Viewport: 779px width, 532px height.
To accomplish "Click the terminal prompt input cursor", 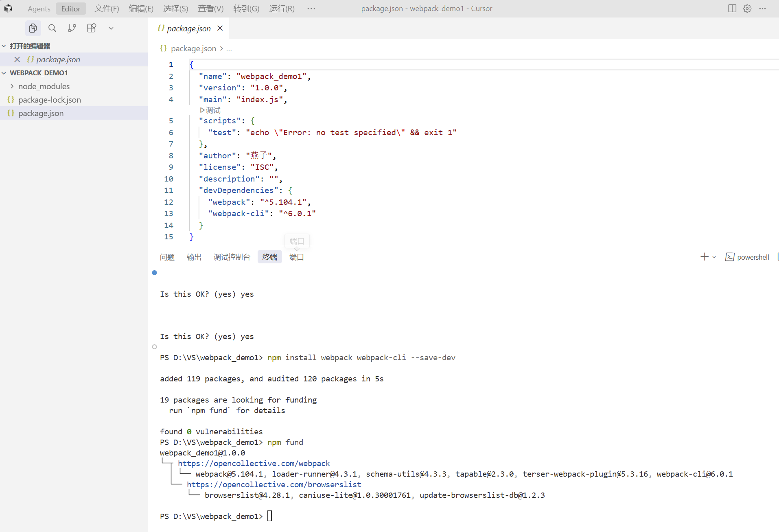I will [269, 516].
